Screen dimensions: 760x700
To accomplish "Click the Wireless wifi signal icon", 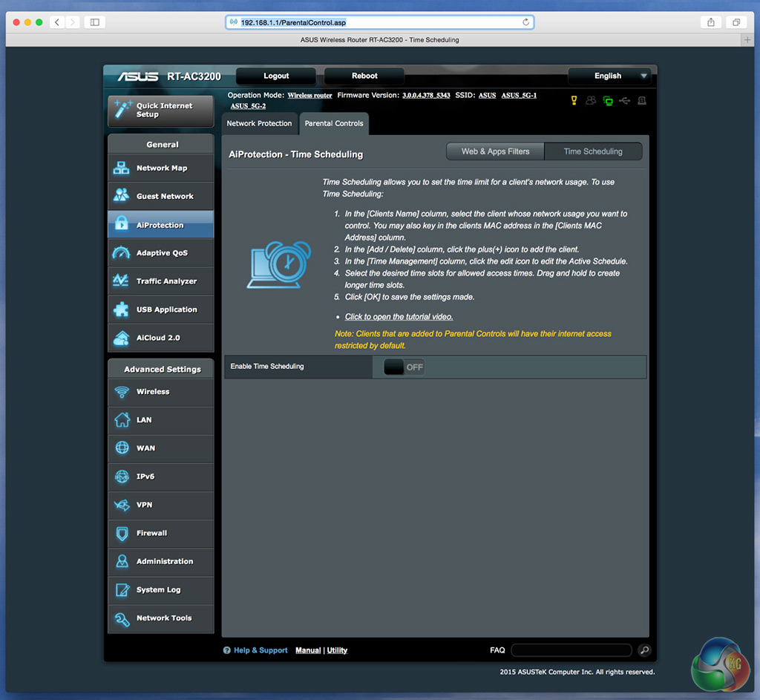I will click(122, 392).
